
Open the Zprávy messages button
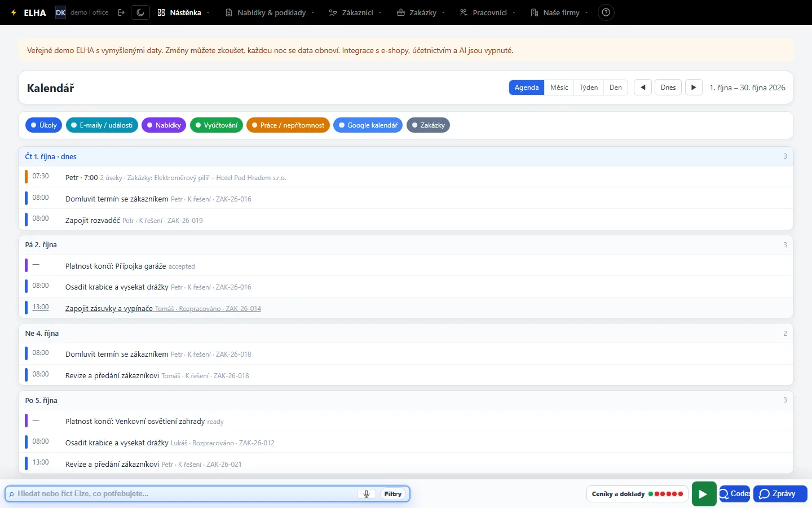pos(780,494)
